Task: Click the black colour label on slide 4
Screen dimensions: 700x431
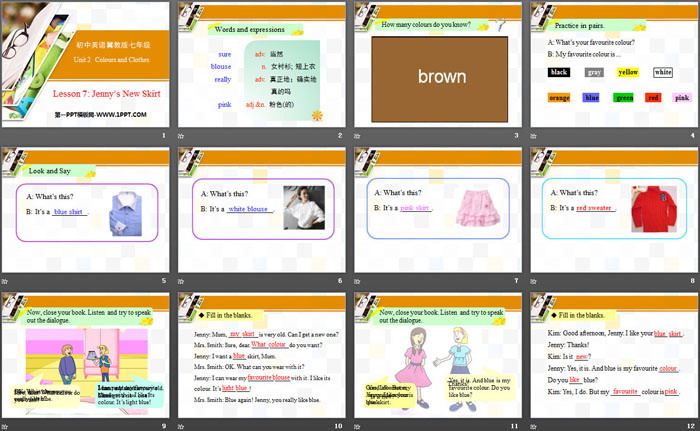Action: tap(558, 72)
